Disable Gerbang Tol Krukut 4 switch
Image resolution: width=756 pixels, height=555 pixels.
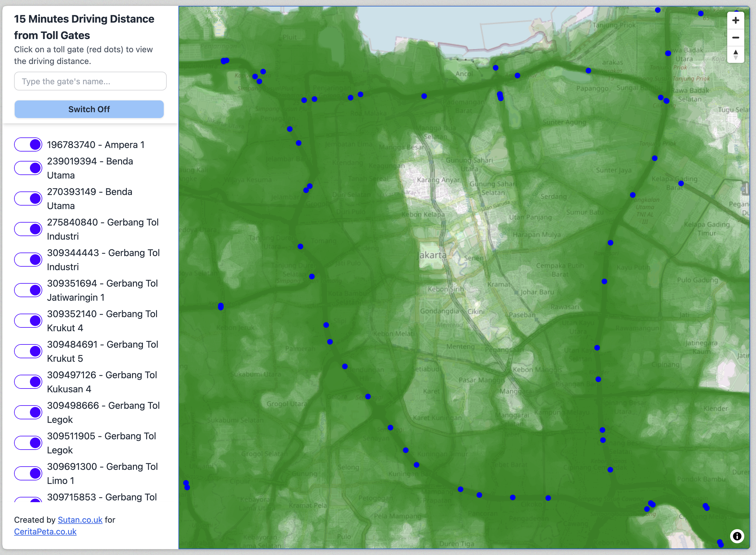(x=28, y=321)
